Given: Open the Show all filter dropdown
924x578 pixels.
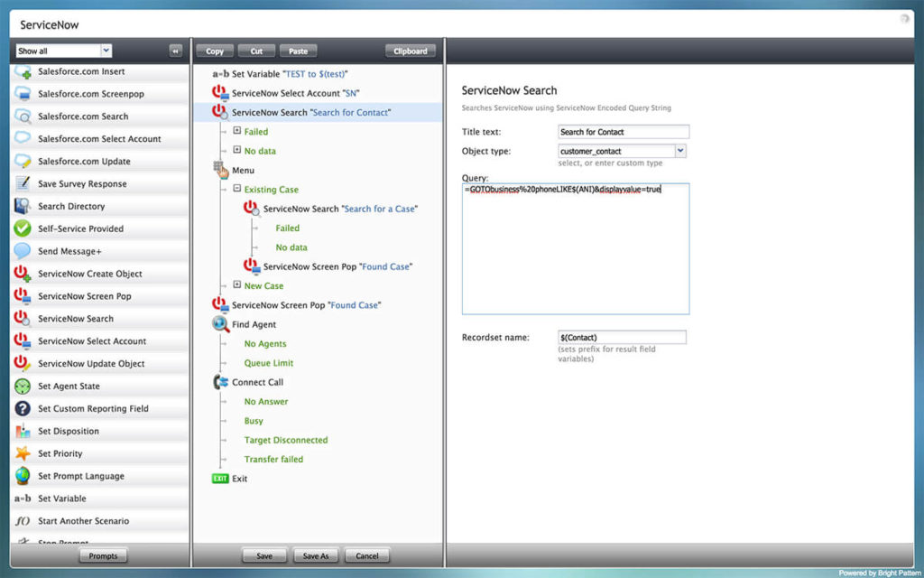Looking at the screenshot, I should point(63,50).
